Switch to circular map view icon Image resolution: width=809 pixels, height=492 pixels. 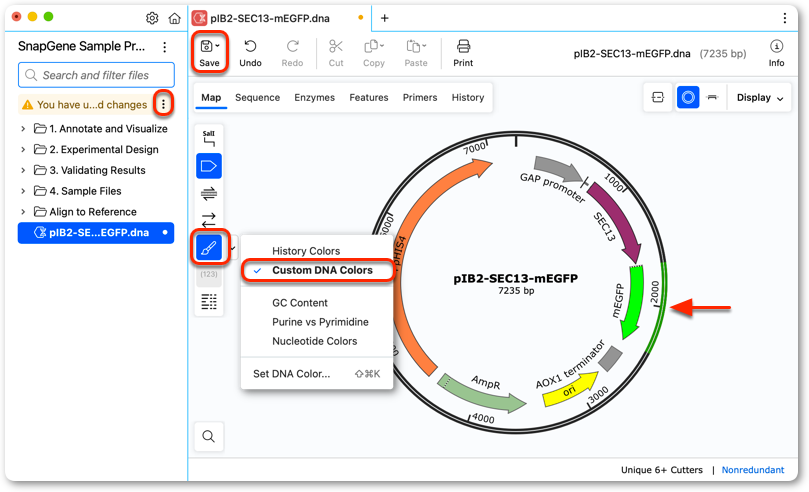tap(688, 97)
